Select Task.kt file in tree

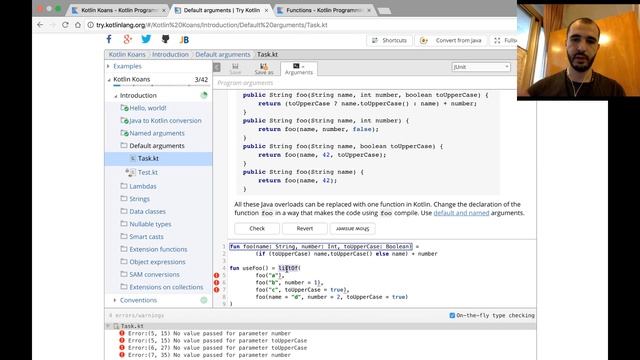click(158, 158)
